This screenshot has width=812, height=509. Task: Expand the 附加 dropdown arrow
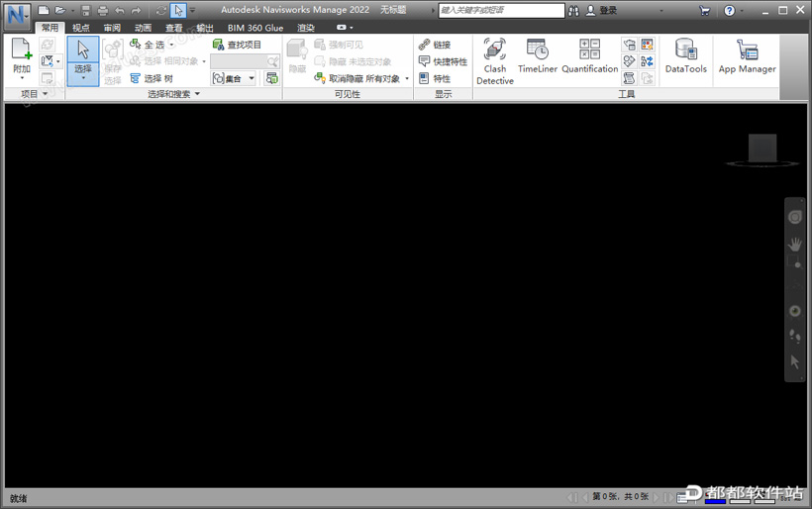(22, 78)
